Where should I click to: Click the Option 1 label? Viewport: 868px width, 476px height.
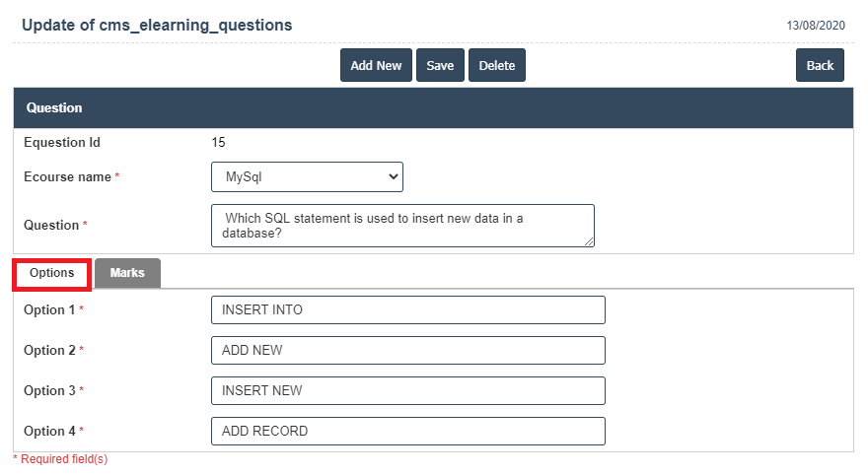click(49, 309)
